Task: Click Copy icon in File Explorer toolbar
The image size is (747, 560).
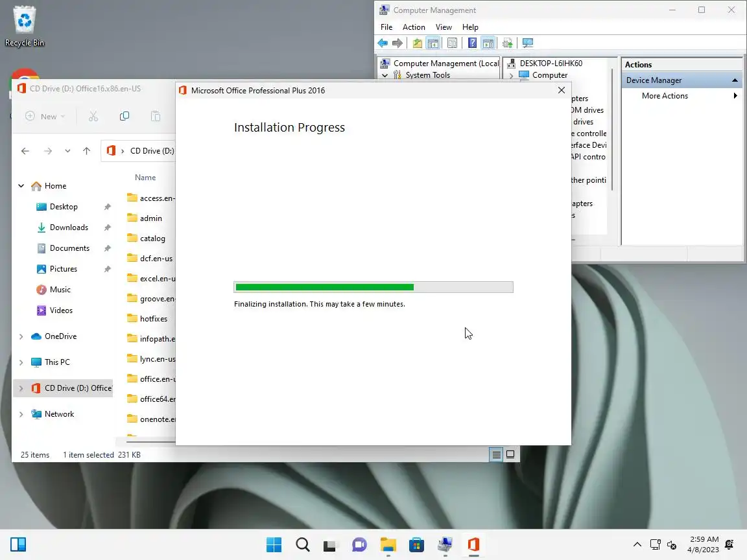Action: click(x=124, y=116)
